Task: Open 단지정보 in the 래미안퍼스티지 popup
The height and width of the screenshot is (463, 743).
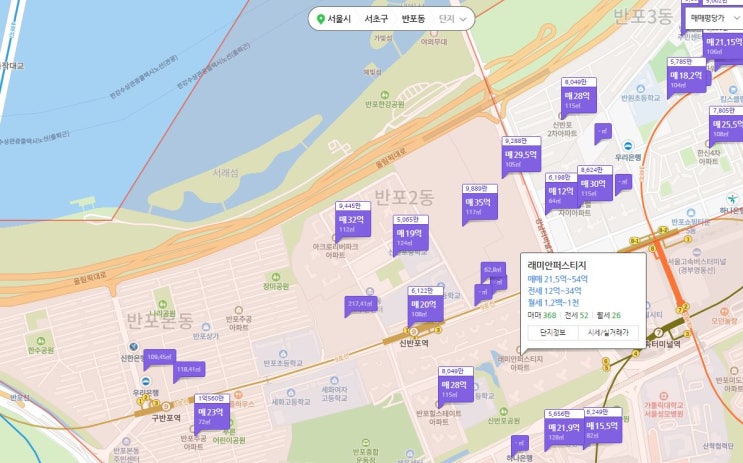Action: 553,333
